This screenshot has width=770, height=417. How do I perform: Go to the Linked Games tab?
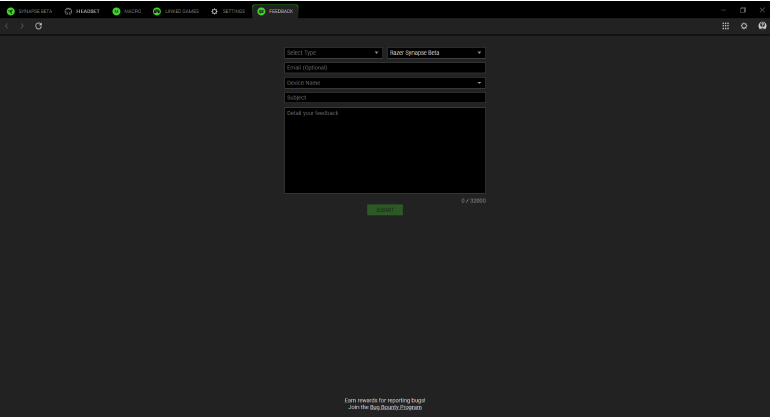click(x=176, y=11)
